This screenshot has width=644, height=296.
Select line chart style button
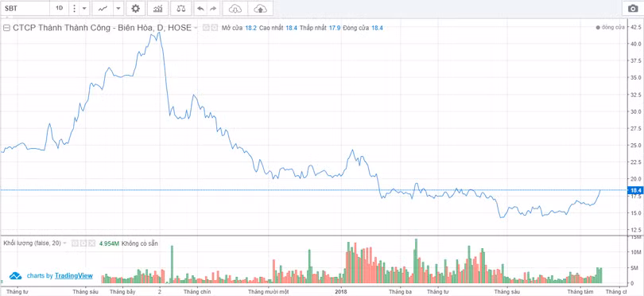pyautogui.click(x=103, y=8)
